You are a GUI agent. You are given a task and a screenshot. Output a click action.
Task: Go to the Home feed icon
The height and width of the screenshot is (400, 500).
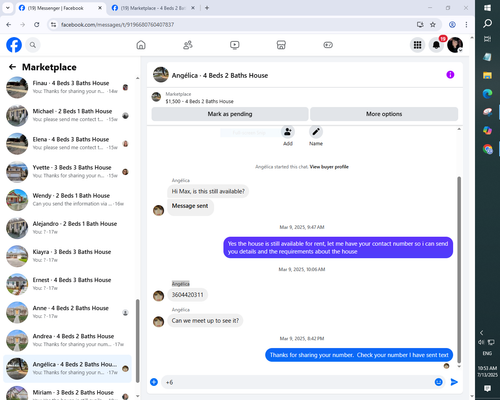[x=141, y=45]
